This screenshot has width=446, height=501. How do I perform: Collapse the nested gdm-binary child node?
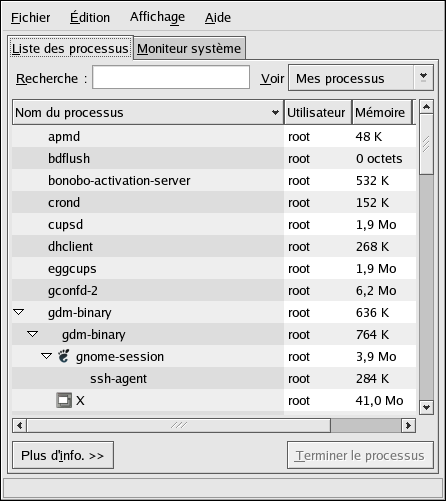pyautogui.click(x=33, y=334)
